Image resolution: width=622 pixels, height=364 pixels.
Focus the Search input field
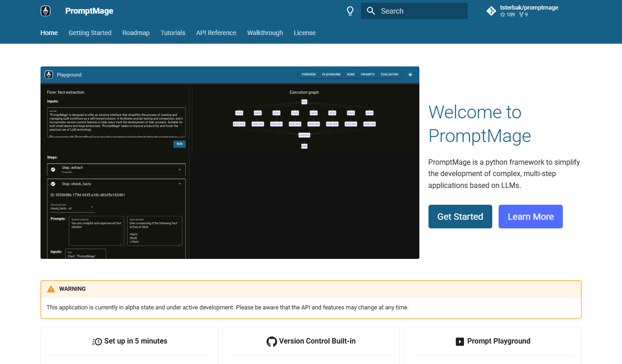[x=414, y=11]
